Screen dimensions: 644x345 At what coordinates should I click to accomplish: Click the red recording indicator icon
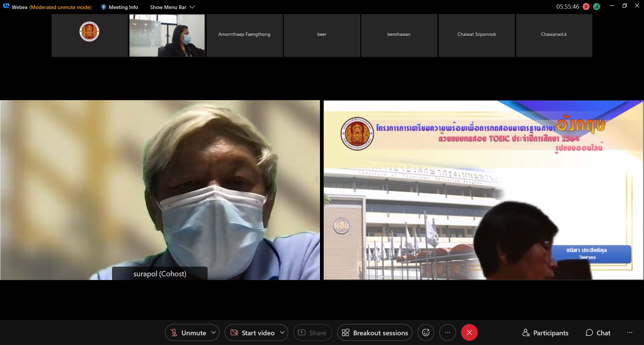click(x=586, y=7)
